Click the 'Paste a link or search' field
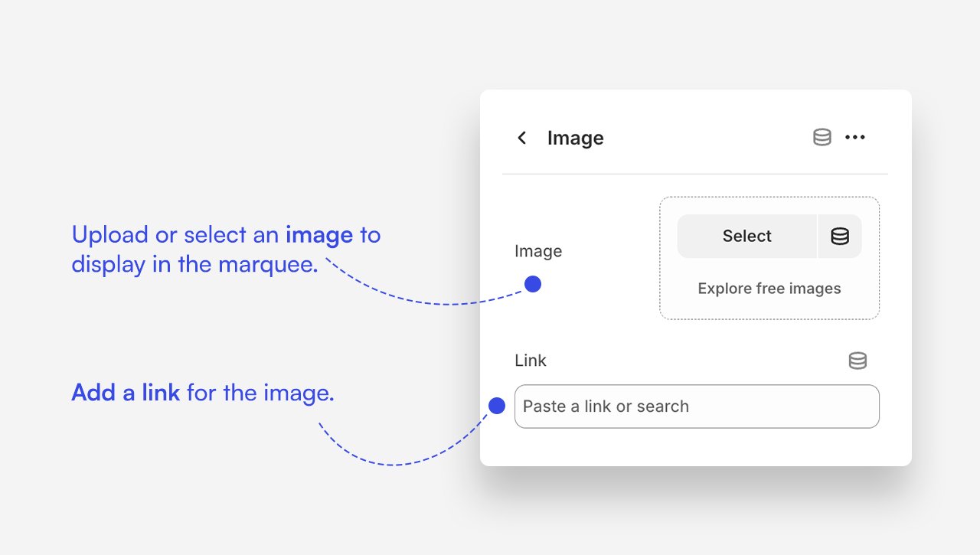 697,406
